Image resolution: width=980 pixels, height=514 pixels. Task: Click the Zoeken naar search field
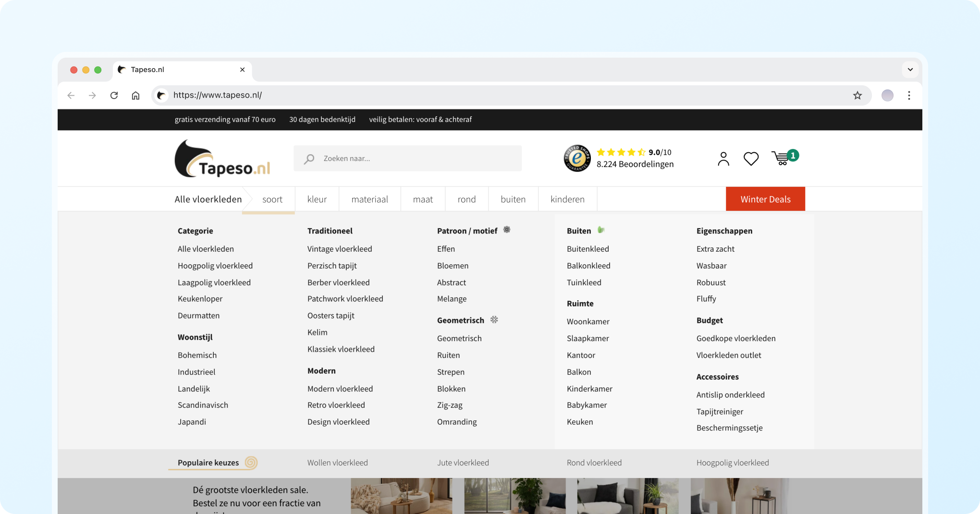(413, 159)
